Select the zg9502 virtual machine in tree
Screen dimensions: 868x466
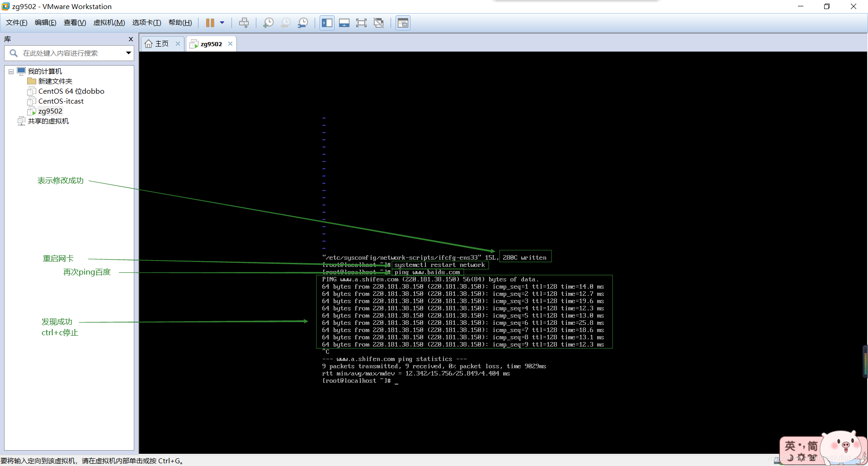[50, 111]
